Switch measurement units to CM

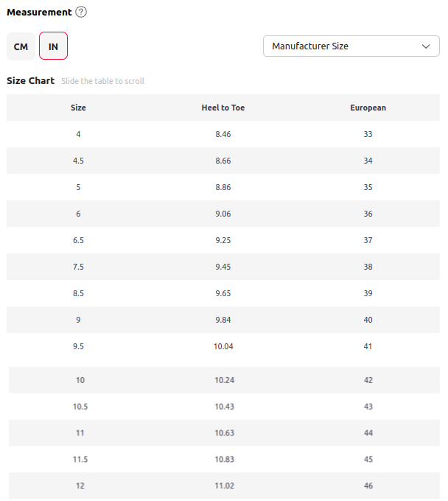tap(21, 46)
